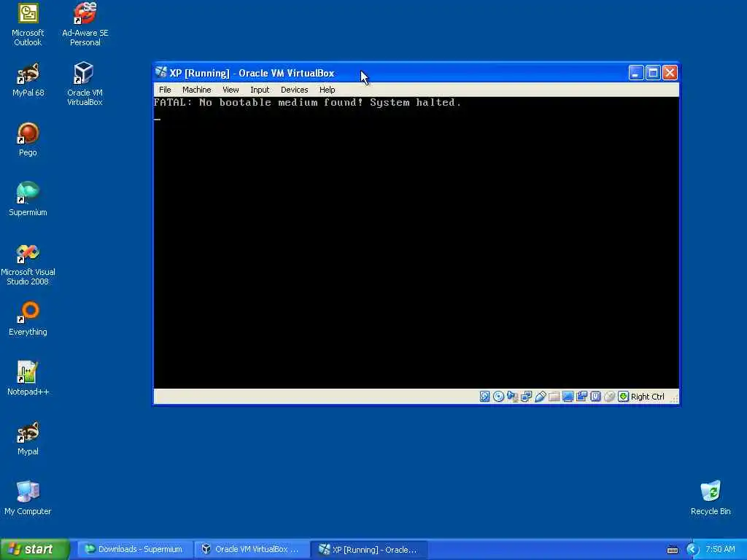Click the network adapter status icon

526,397
